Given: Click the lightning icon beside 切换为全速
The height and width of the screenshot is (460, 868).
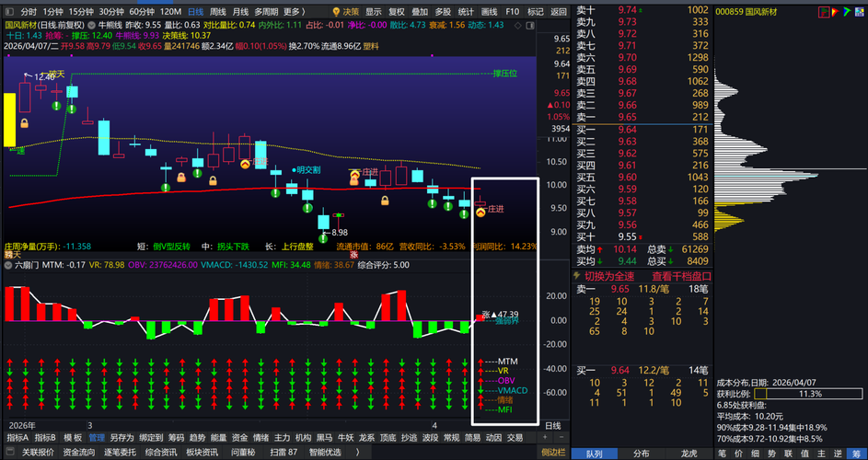Looking at the screenshot, I should click(x=577, y=276).
